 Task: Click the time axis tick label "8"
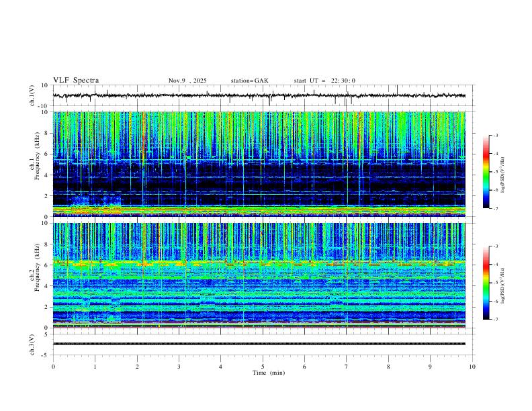coord(388,367)
